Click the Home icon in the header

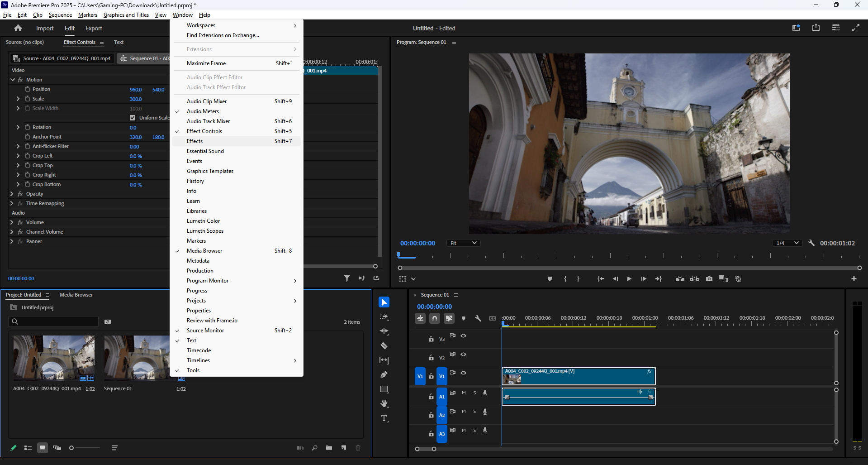click(x=18, y=28)
